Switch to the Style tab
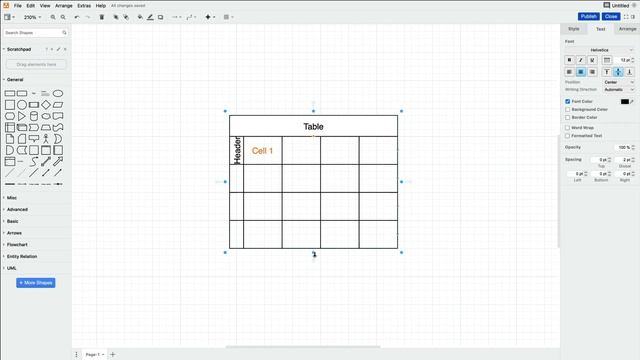 coord(573,29)
